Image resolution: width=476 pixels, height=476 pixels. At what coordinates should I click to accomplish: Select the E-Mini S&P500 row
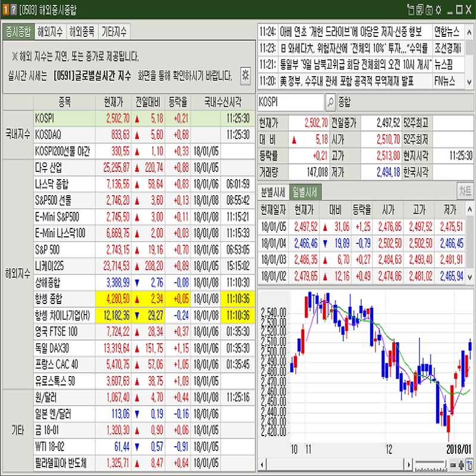tap(144, 217)
